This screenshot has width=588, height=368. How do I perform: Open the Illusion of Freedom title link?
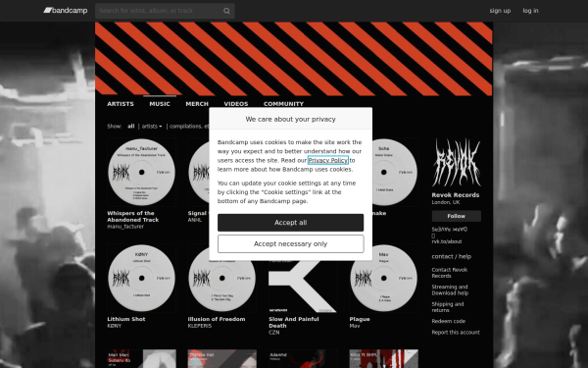[217, 319]
